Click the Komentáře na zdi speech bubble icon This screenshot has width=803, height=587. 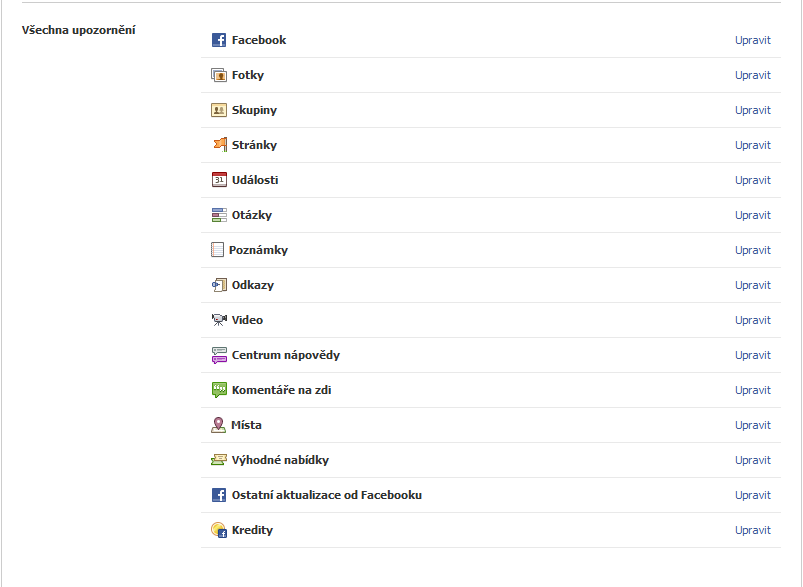coord(219,390)
